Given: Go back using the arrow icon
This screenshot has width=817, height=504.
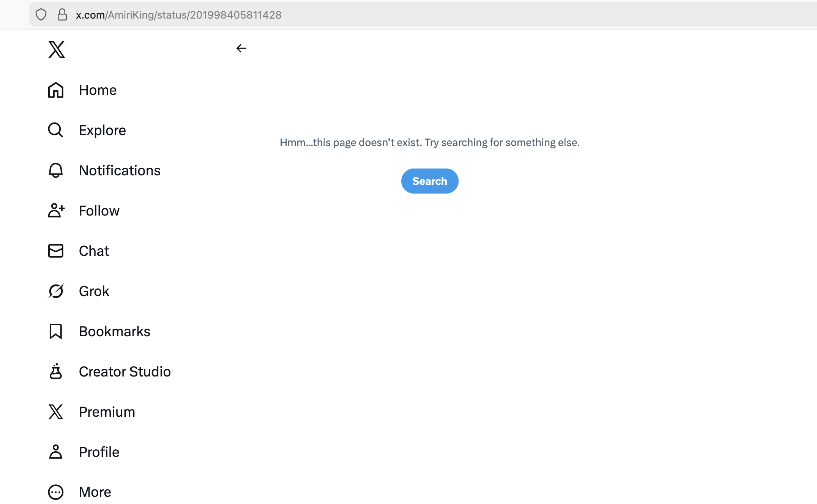Looking at the screenshot, I should tap(241, 48).
